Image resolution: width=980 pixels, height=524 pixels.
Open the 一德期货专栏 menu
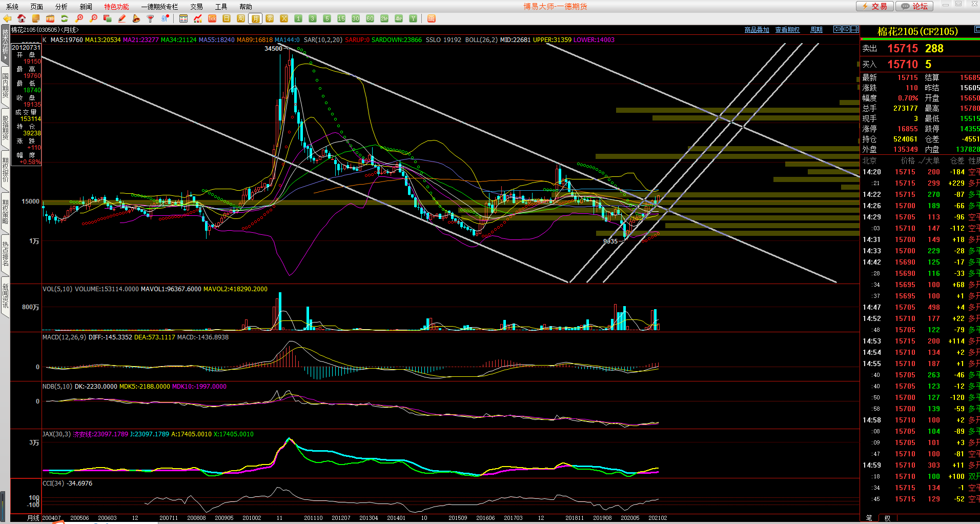(160, 7)
